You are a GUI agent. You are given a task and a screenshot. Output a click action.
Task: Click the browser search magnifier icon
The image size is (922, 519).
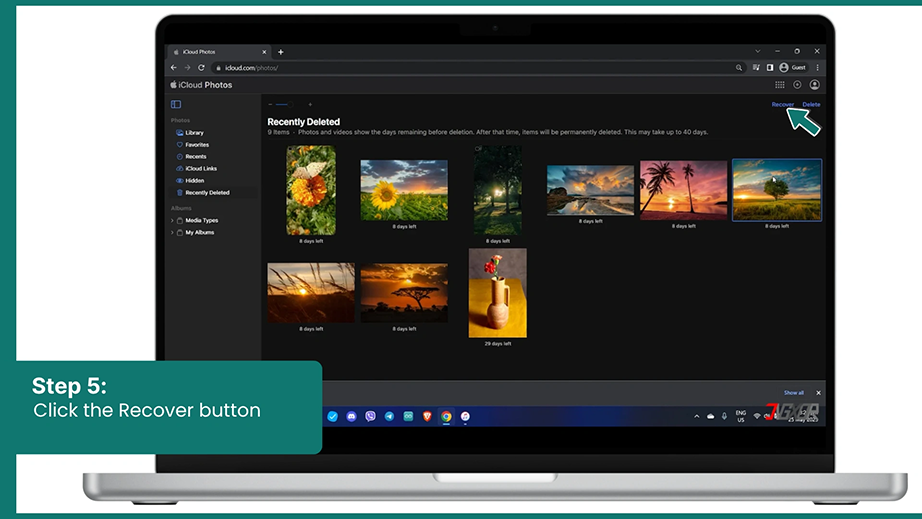click(x=739, y=68)
